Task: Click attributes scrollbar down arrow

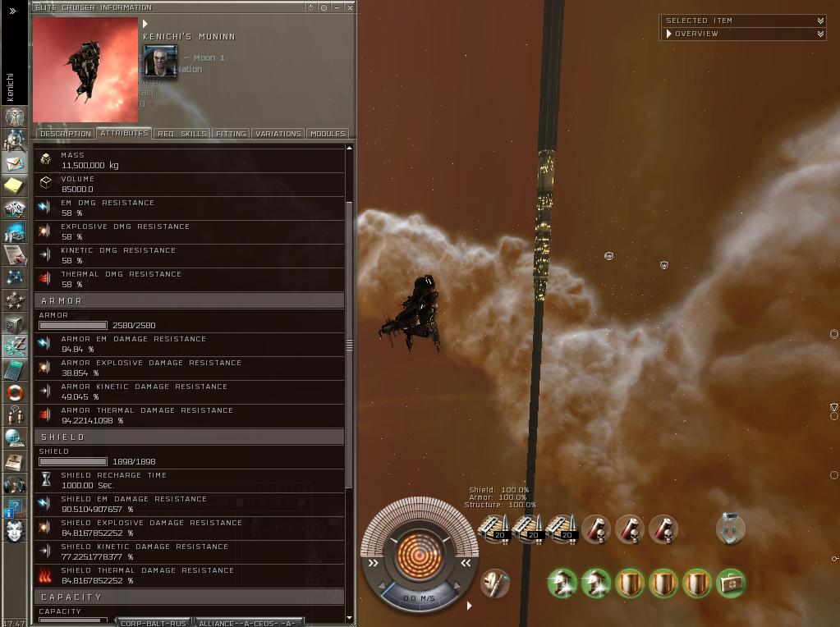Action: pos(349,618)
